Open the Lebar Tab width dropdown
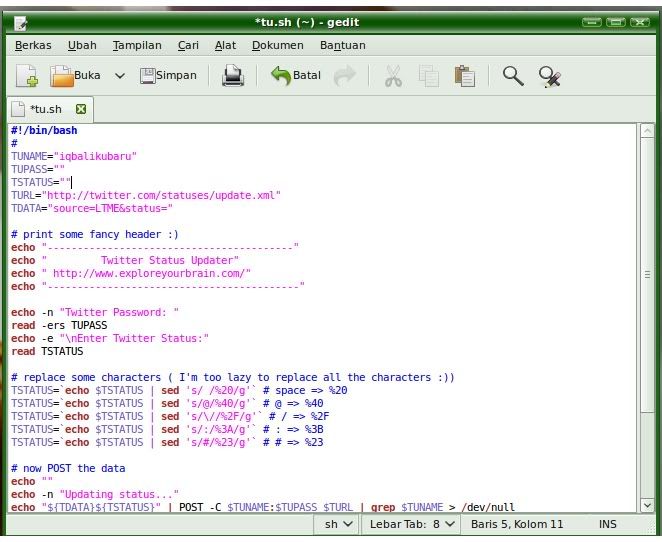 click(x=411, y=524)
